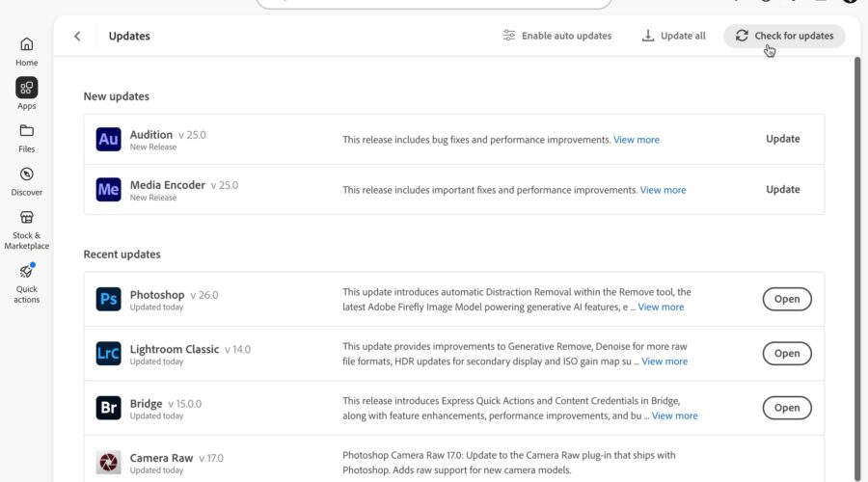This screenshot has width=868, height=482.
Task: Click the Media Encoder app icon
Action: [x=108, y=190]
